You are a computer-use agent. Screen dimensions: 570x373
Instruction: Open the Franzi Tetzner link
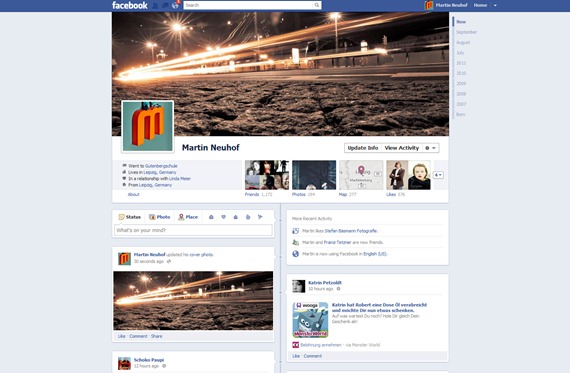pos(337,242)
